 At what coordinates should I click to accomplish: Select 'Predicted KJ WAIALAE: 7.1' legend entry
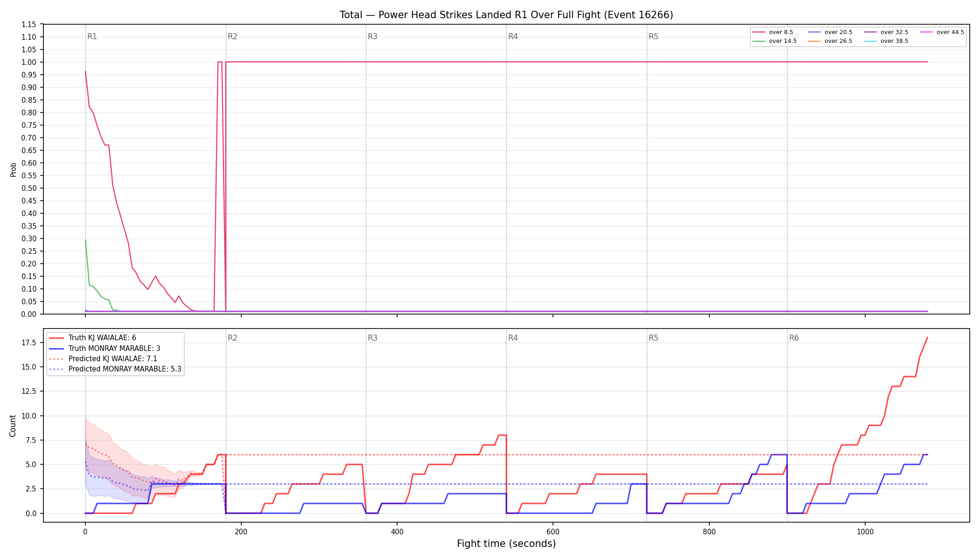click(x=103, y=359)
